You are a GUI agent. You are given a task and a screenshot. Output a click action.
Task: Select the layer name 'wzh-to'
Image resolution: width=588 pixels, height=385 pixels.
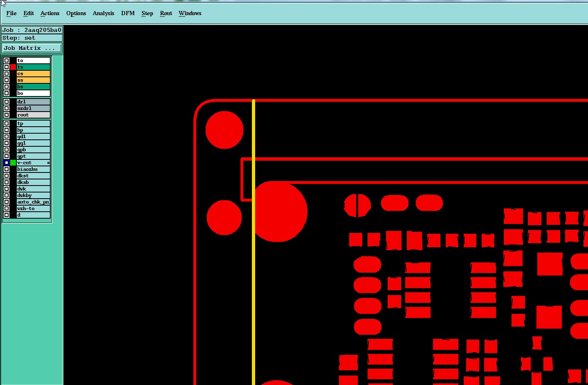(x=34, y=208)
